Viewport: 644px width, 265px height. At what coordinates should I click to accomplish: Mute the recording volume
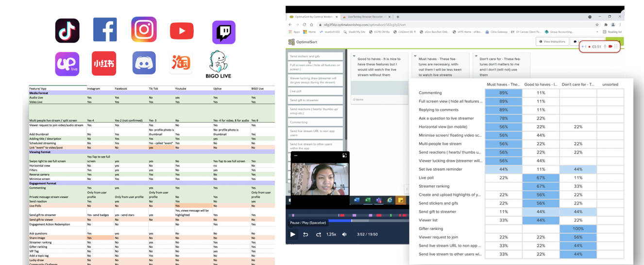point(344,234)
